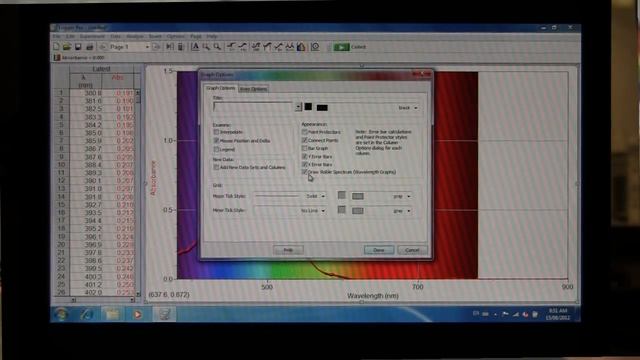Click the Absorbance sensor icon below toolbar
Screen dimensions: 640x360
(57, 58)
